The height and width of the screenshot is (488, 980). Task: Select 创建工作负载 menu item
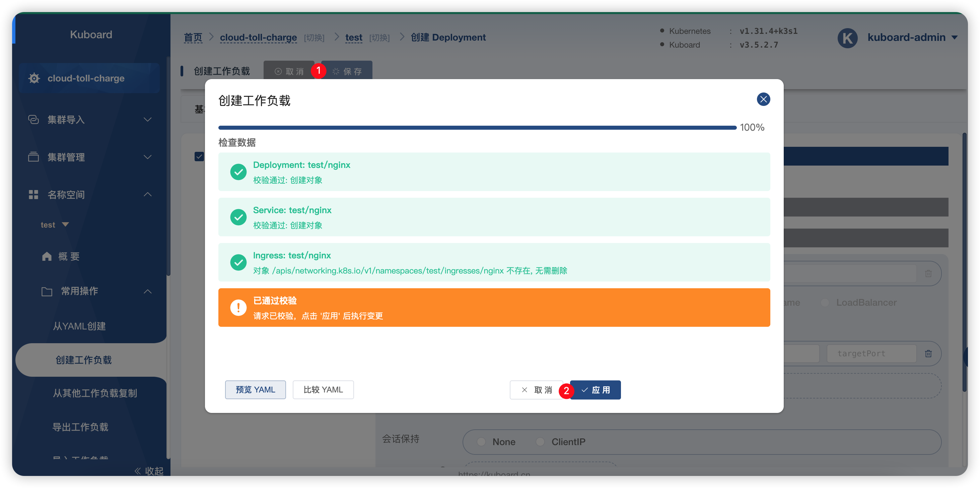click(x=84, y=360)
